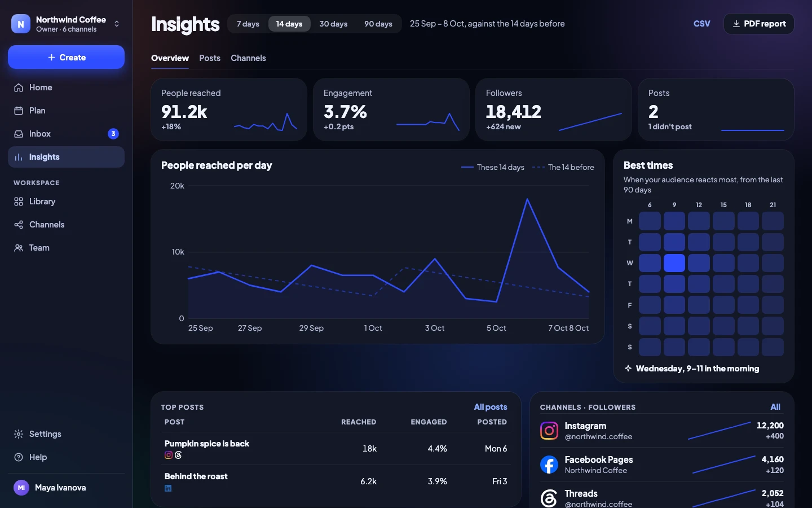Select the Monday 6 heatmap cell

pos(650,221)
